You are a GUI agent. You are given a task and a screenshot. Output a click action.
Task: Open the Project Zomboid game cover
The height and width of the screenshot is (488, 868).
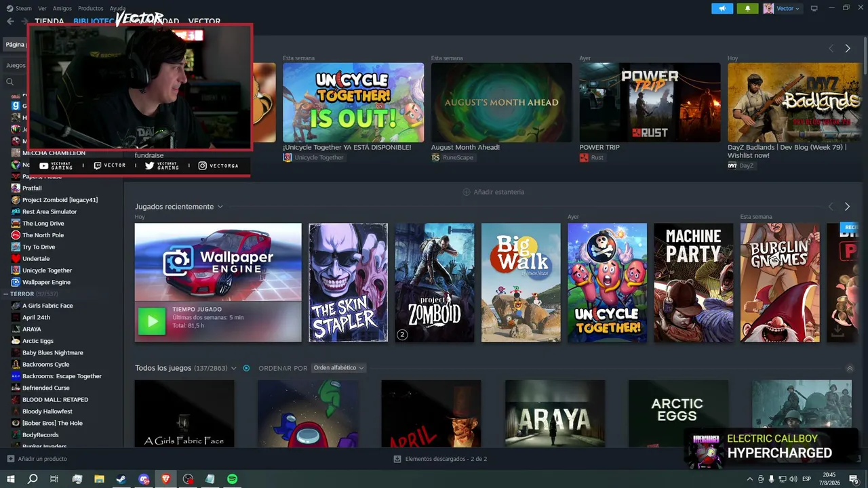click(435, 283)
